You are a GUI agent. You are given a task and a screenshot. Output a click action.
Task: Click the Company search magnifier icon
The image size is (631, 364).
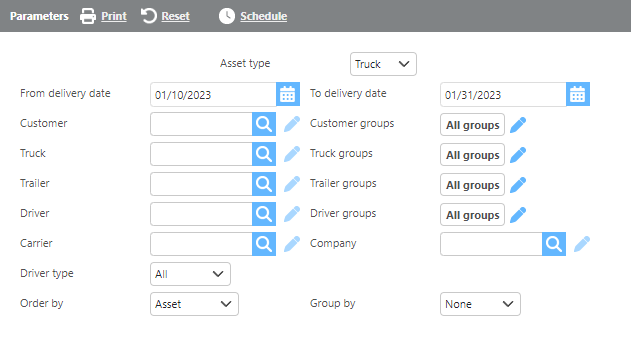tap(554, 244)
